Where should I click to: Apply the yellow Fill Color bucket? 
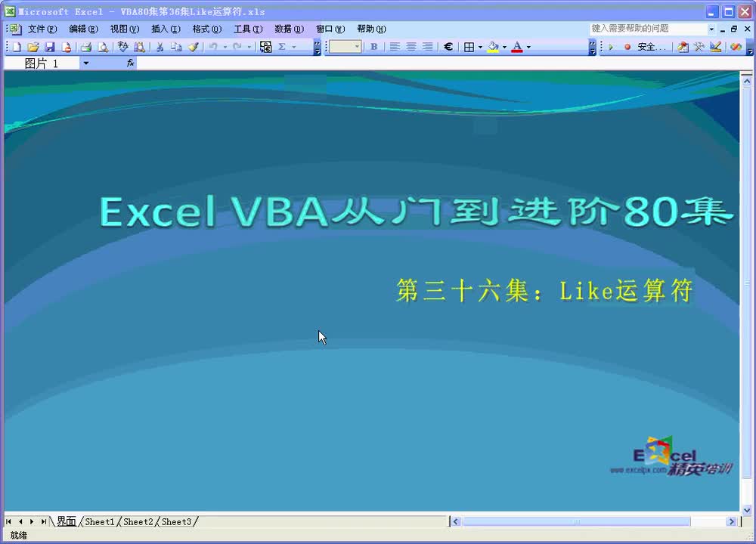[493, 47]
